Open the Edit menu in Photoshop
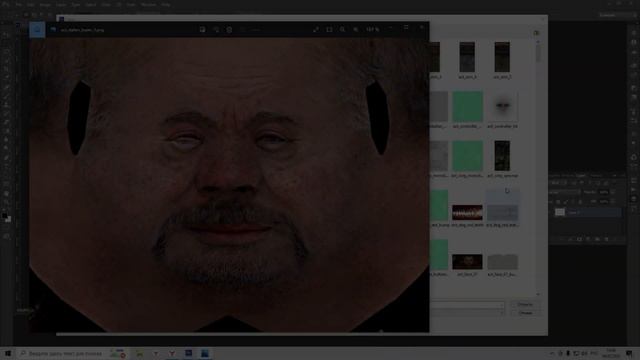The height and width of the screenshot is (360, 640). (x=31, y=4)
